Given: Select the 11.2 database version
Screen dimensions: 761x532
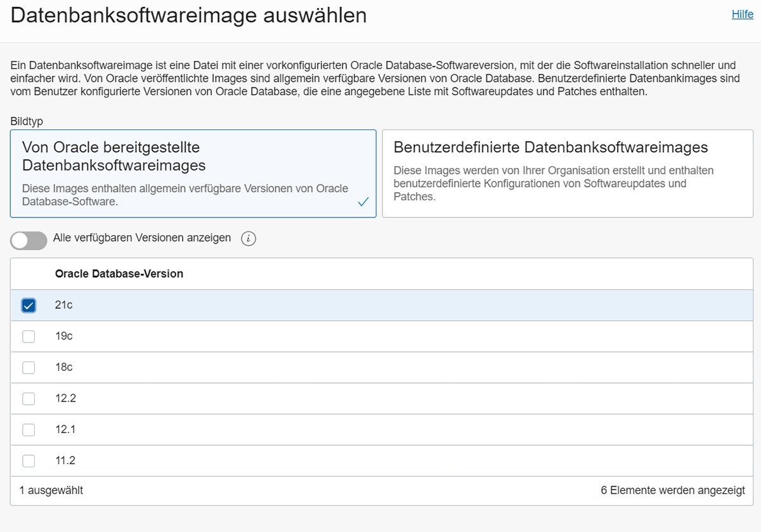Looking at the screenshot, I should (x=28, y=460).
